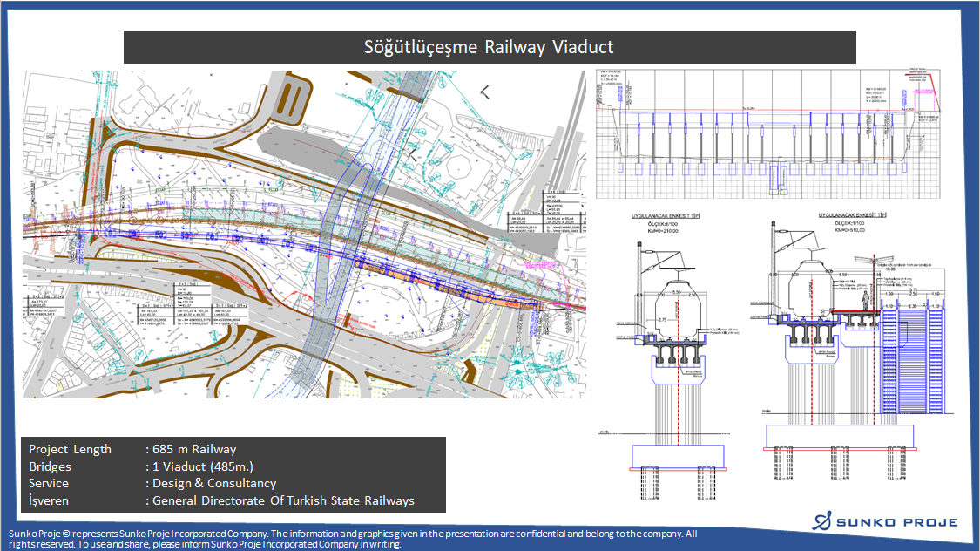The height and width of the screenshot is (551, 980).
Task: Select the Söğütlüçeşme Railway Viaduct title banner
Action: (x=490, y=47)
